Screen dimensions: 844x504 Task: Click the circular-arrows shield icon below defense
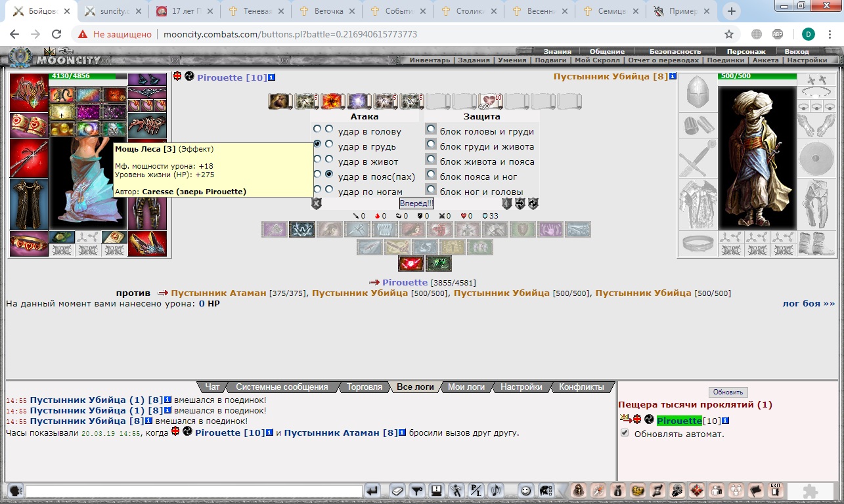tap(533, 203)
